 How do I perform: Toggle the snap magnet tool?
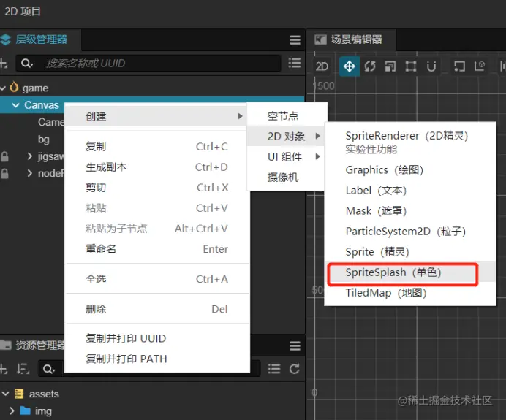pos(431,66)
